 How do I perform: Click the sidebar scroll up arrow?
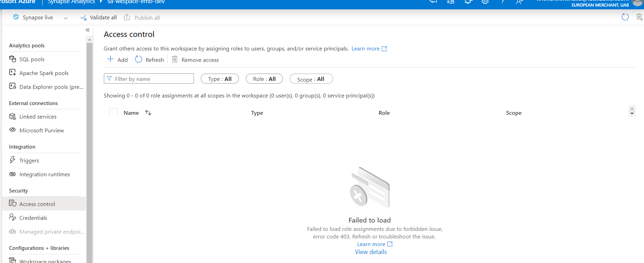coord(89,39)
